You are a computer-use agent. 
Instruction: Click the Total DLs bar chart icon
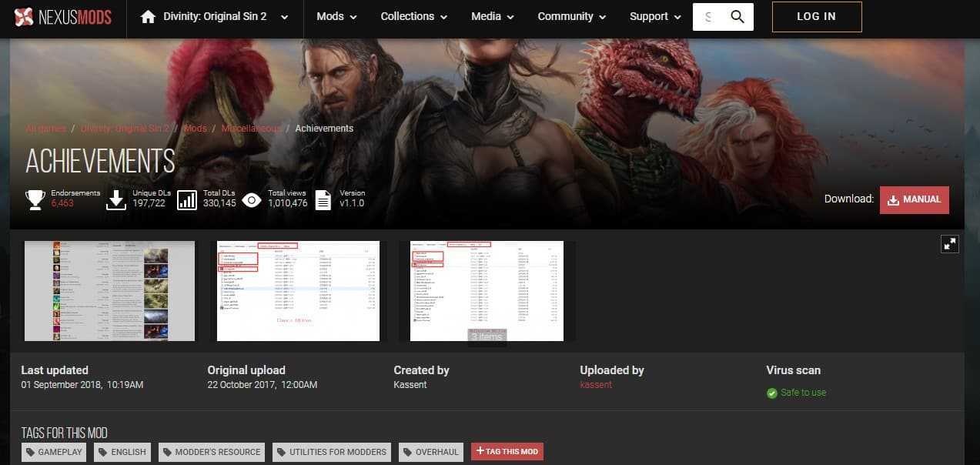point(187,200)
